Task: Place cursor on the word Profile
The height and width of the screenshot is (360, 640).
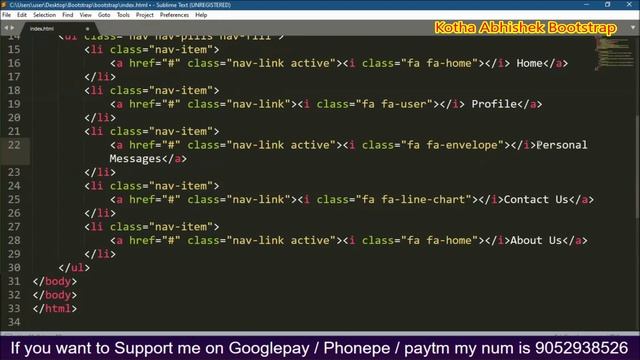Action: click(494, 104)
